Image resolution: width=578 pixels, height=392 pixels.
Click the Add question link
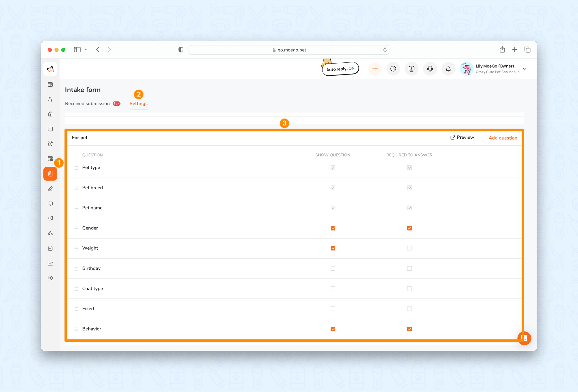[x=501, y=138]
